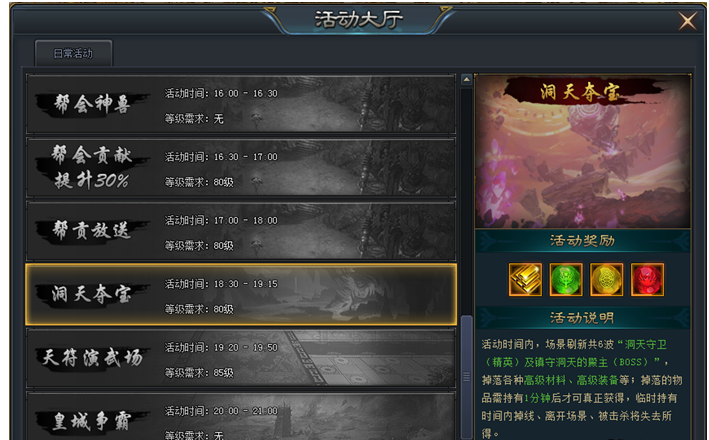The width and height of the screenshot is (709, 440).
Task: Click the 活动奖励 section header
Action: [x=582, y=241]
